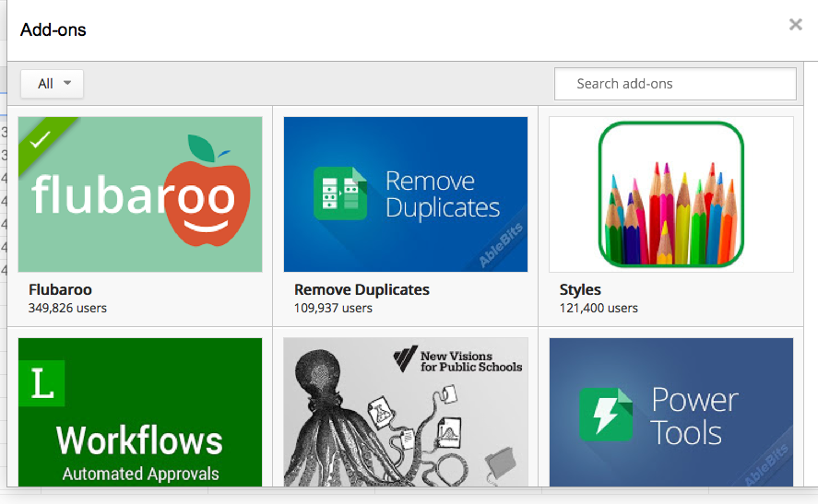Image resolution: width=818 pixels, height=504 pixels.
Task: Click the green spreadsheet icon in Remove Duplicates
Action: point(340,193)
